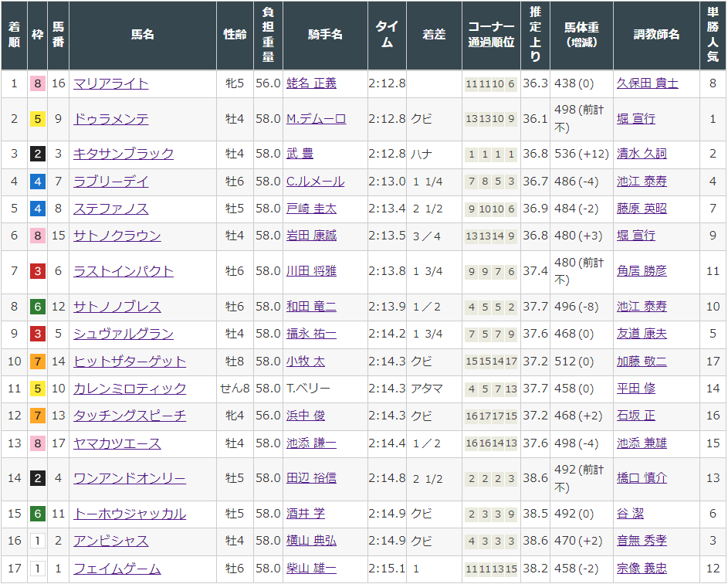This screenshot has height=584, width=728.
Task: Open trainer link 加藤 敬二
Action: (642, 361)
